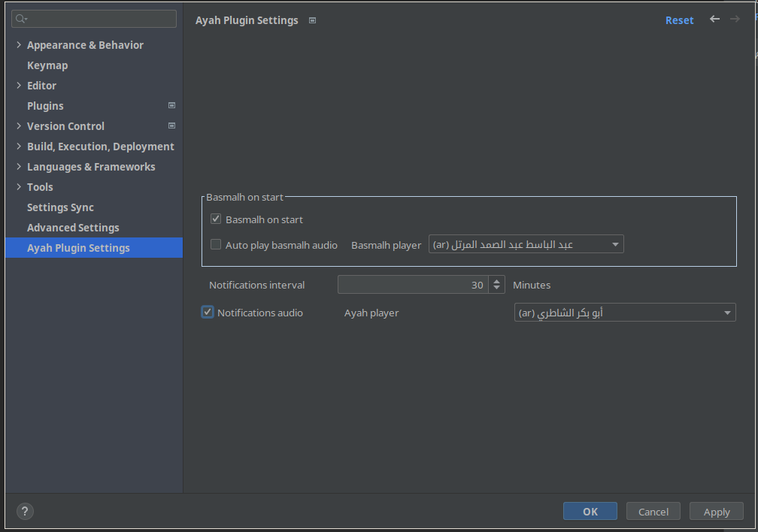Click the Notifications interval number field
Image resolution: width=758 pixels, height=532 pixels.
(413, 285)
